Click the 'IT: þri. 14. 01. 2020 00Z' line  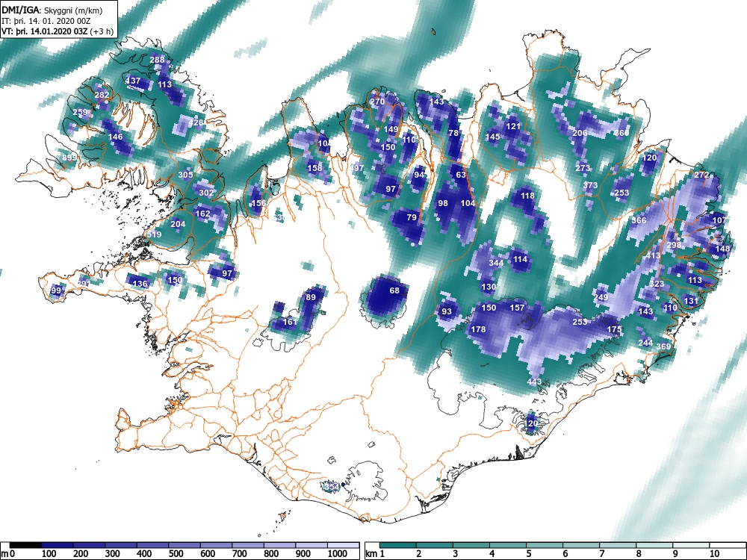(46, 21)
